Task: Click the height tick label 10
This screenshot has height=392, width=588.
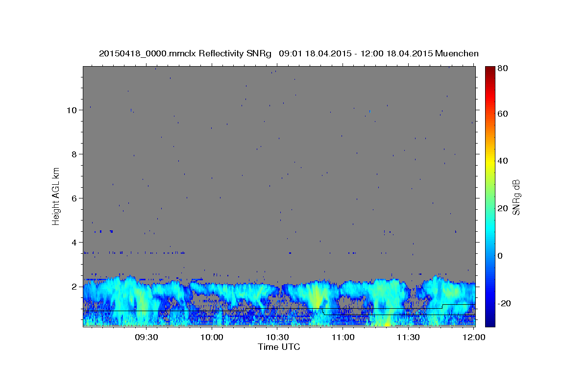Action: (72, 110)
